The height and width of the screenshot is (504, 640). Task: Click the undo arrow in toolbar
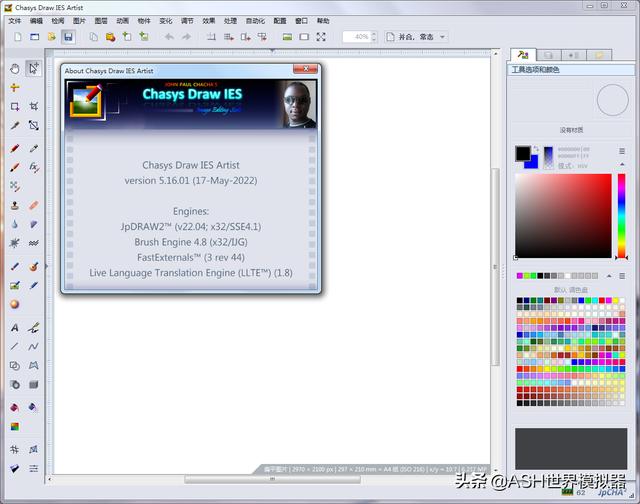click(x=169, y=37)
